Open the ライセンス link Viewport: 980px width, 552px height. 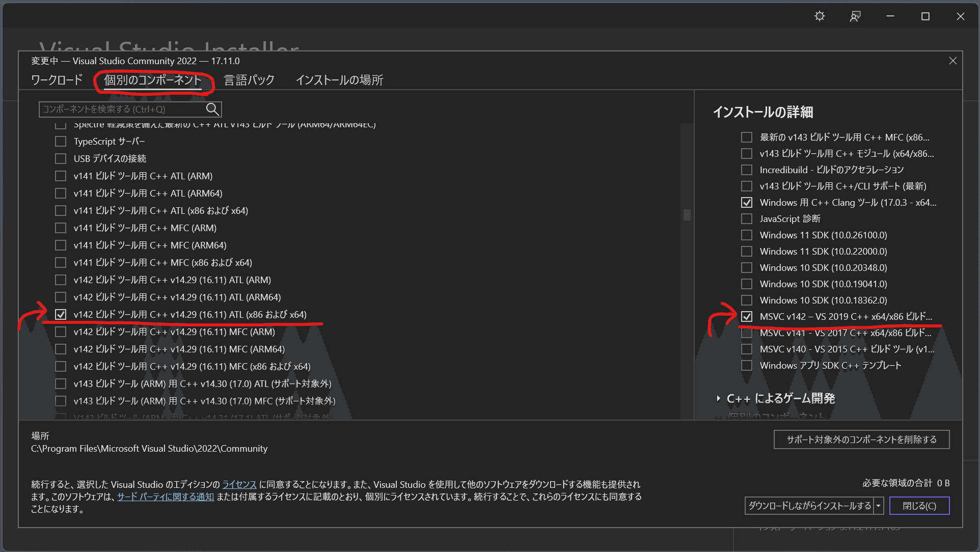click(x=239, y=484)
